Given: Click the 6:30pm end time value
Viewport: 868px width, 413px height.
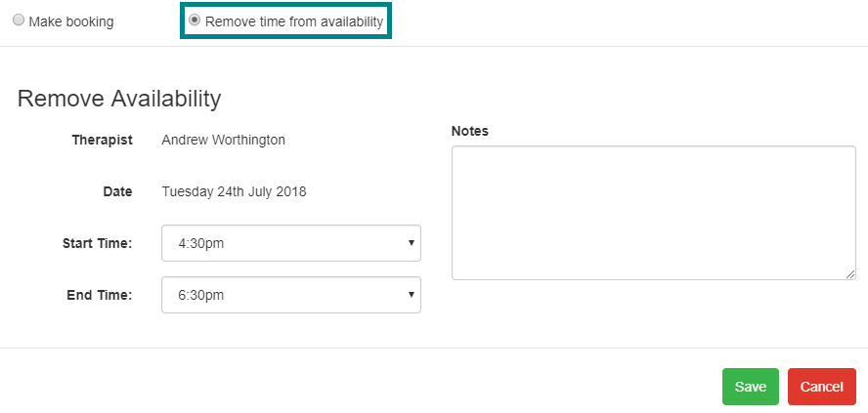Looking at the screenshot, I should point(201,295).
